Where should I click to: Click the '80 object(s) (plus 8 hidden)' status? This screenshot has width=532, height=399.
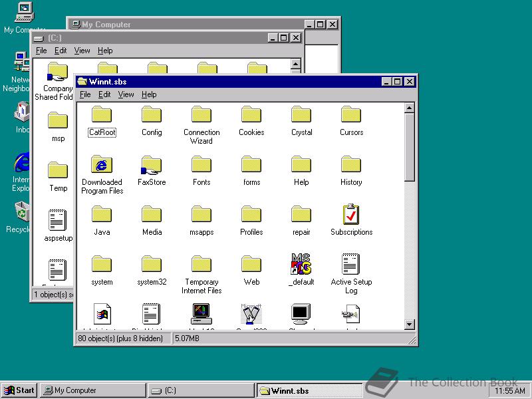pyautogui.click(x=122, y=338)
